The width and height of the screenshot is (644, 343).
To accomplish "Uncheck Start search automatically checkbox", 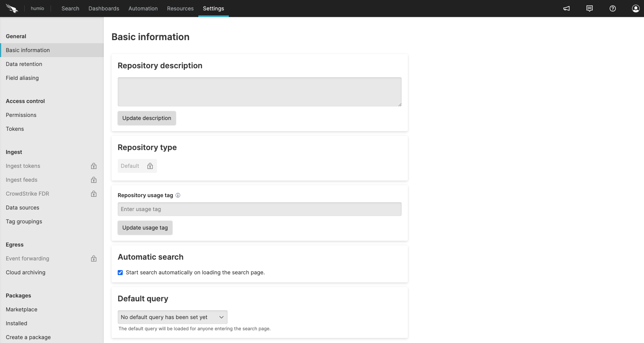I will point(120,272).
